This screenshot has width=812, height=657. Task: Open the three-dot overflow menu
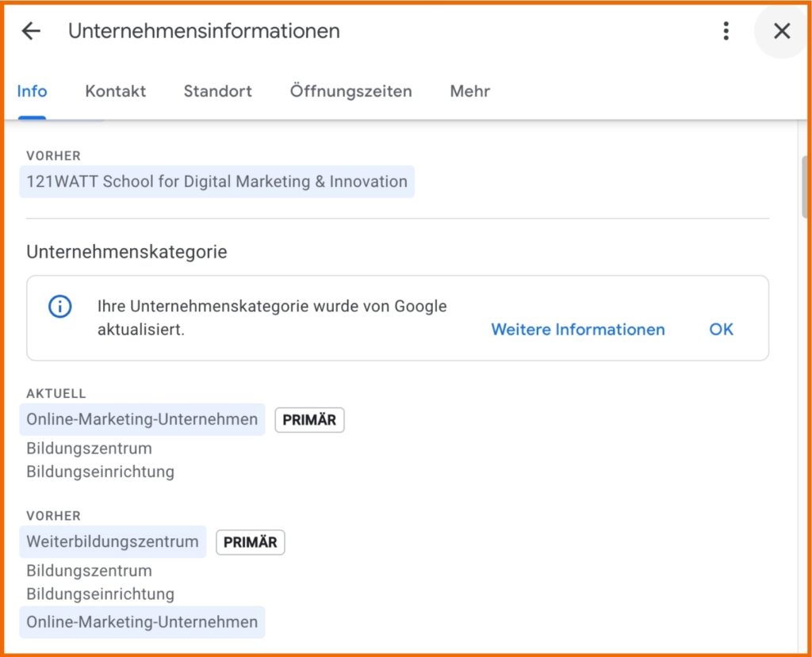(x=726, y=30)
